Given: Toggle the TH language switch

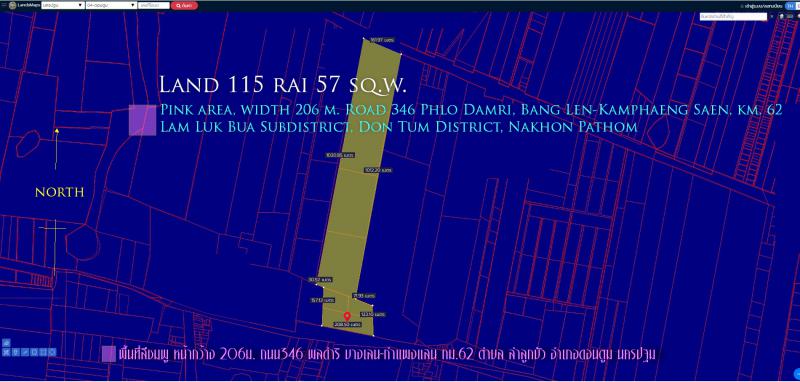Looking at the screenshot, I should pyautogui.click(x=790, y=6).
